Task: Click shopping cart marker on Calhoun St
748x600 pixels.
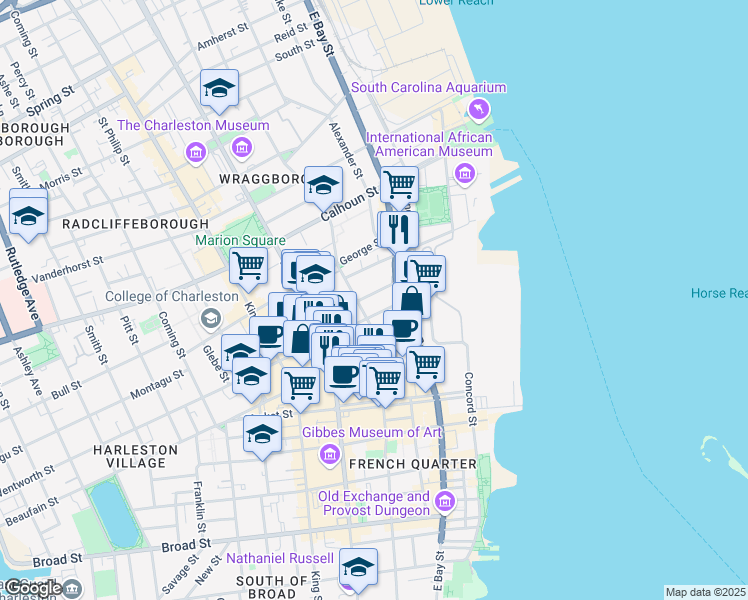Action: 400,185
